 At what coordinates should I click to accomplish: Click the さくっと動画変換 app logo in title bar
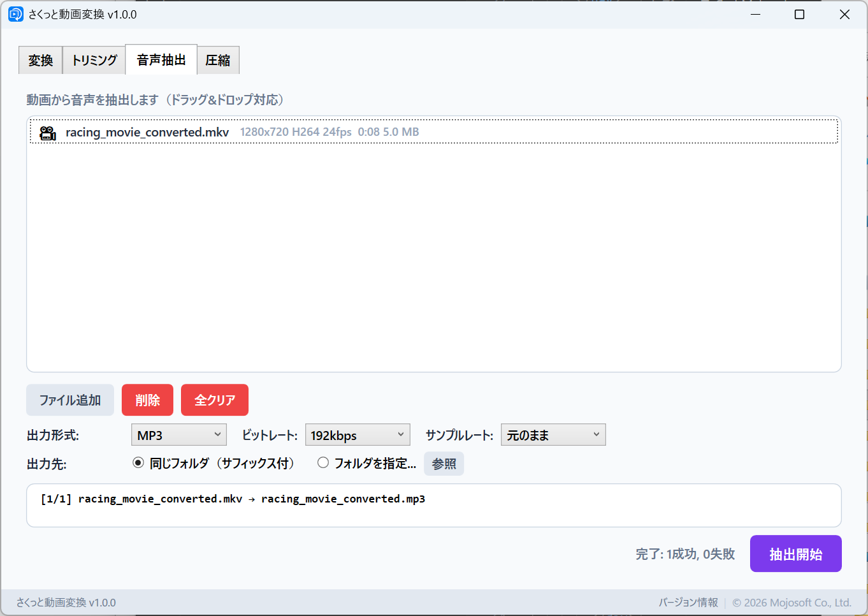pos(15,13)
